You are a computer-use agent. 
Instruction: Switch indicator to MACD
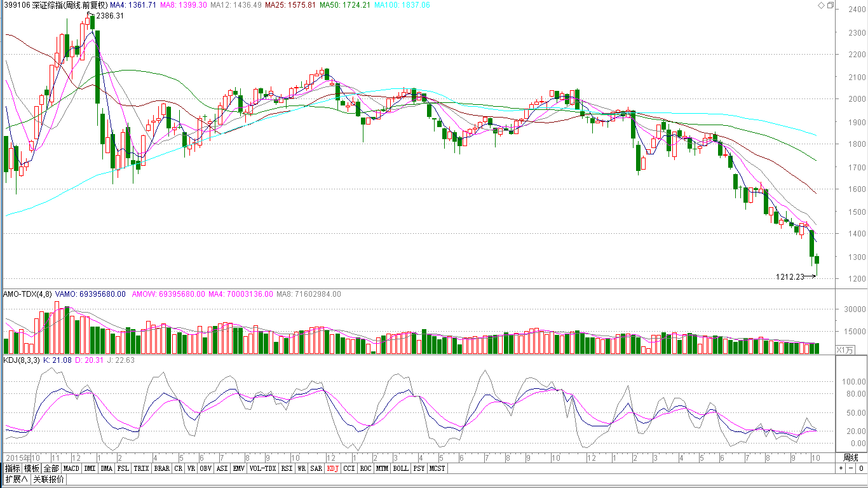(72, 468)
